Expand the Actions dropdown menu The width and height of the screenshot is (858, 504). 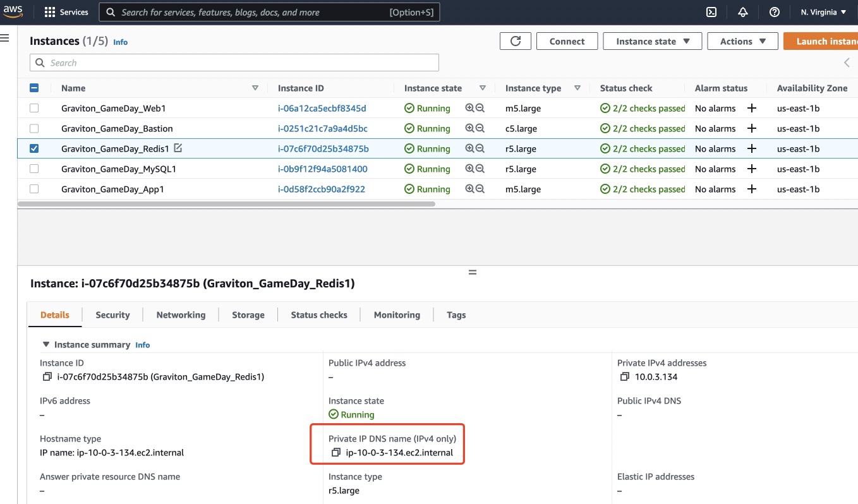point(743,41)
